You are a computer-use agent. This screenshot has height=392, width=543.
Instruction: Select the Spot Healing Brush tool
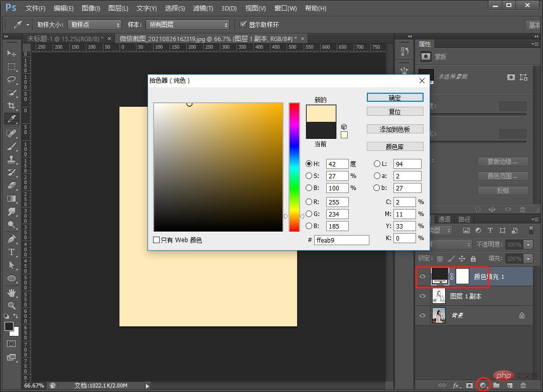click(x=12, y=133)
